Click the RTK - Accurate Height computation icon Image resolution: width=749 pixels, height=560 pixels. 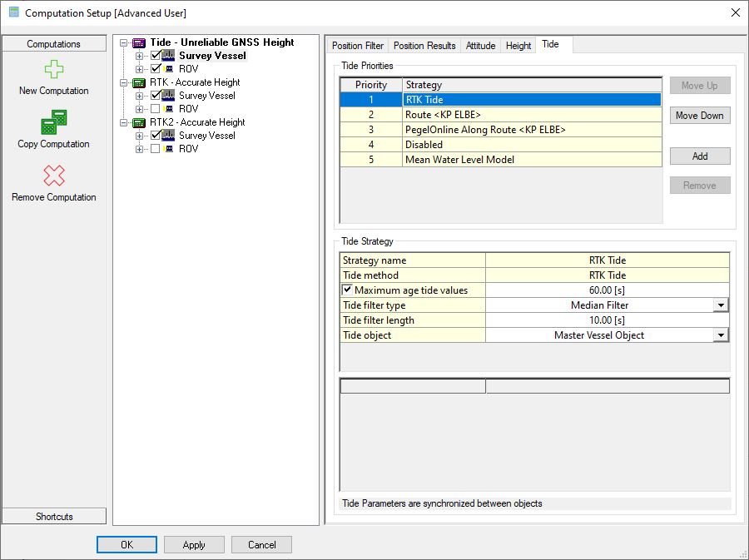(138, 83)
